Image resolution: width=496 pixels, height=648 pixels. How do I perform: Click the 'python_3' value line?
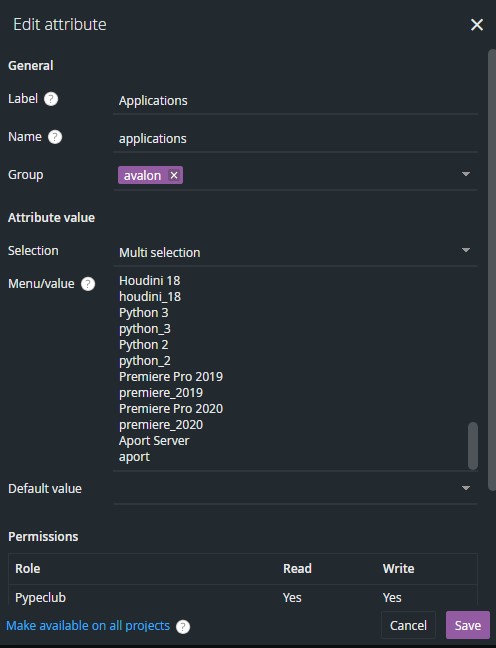click(x=145, y=329)
